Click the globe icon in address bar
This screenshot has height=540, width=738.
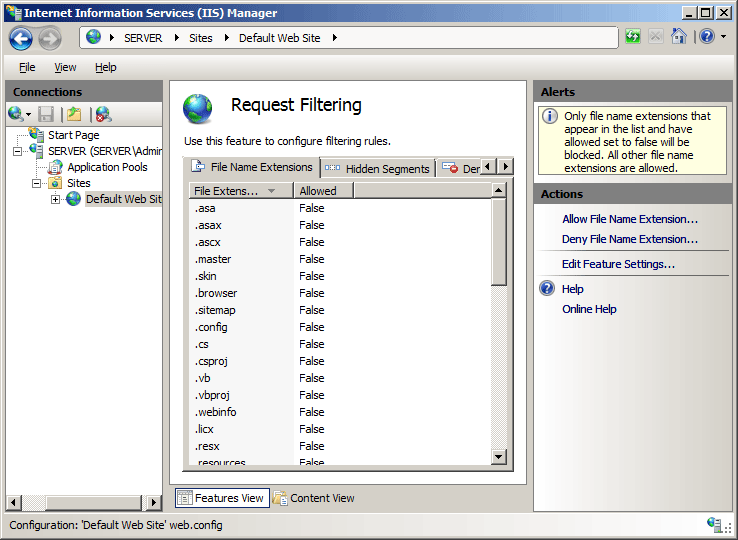pos(93,37)
